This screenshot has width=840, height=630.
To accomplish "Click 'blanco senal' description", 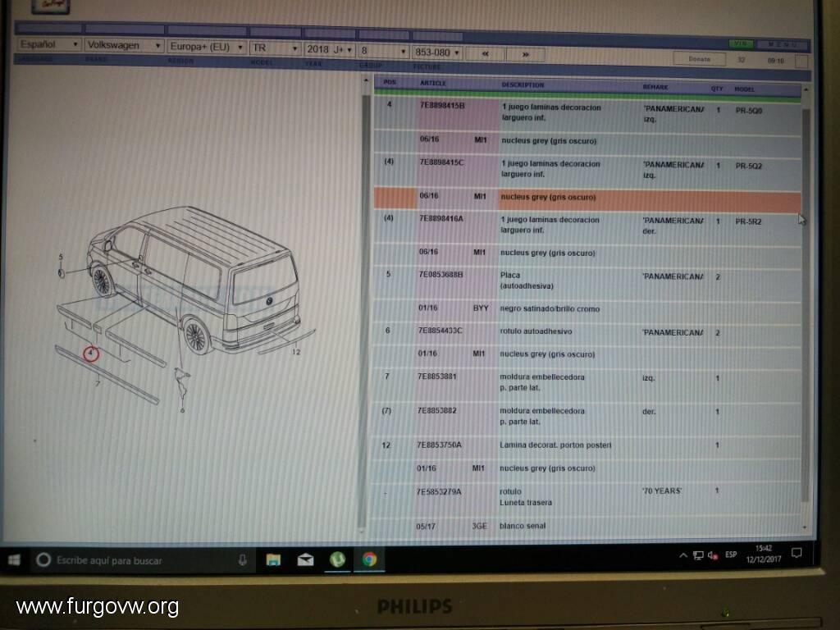I will coord(523,526).
